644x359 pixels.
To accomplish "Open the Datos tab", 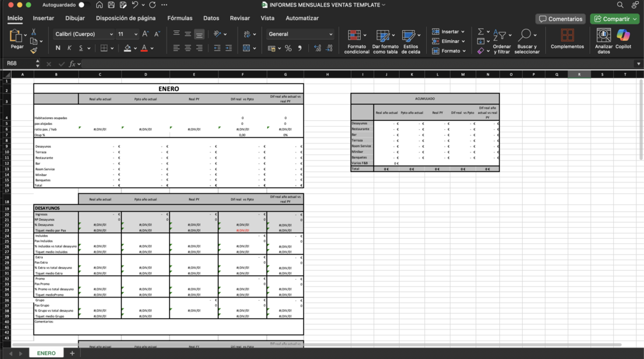I will tap(211, 18).
